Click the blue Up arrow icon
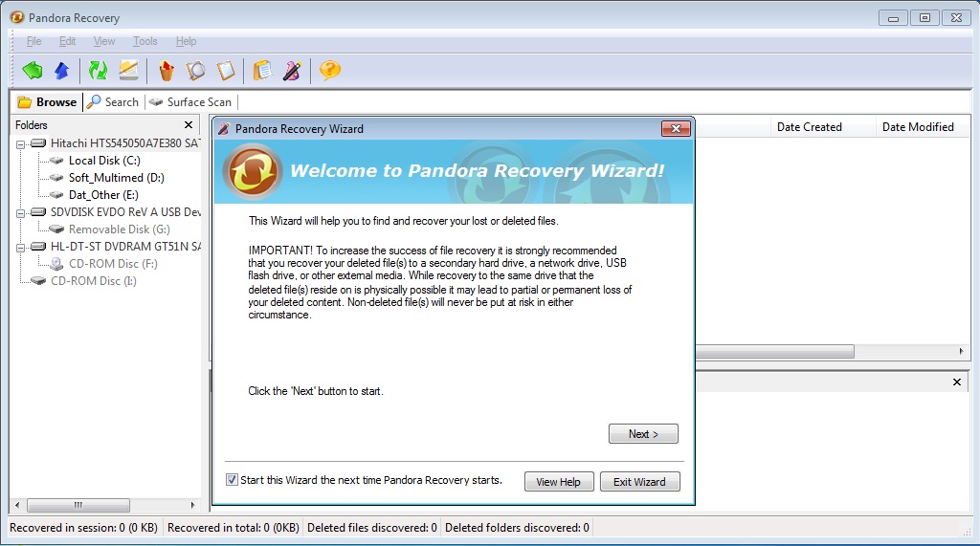This screenshot has height=546, width=980. tap(62, 71)
